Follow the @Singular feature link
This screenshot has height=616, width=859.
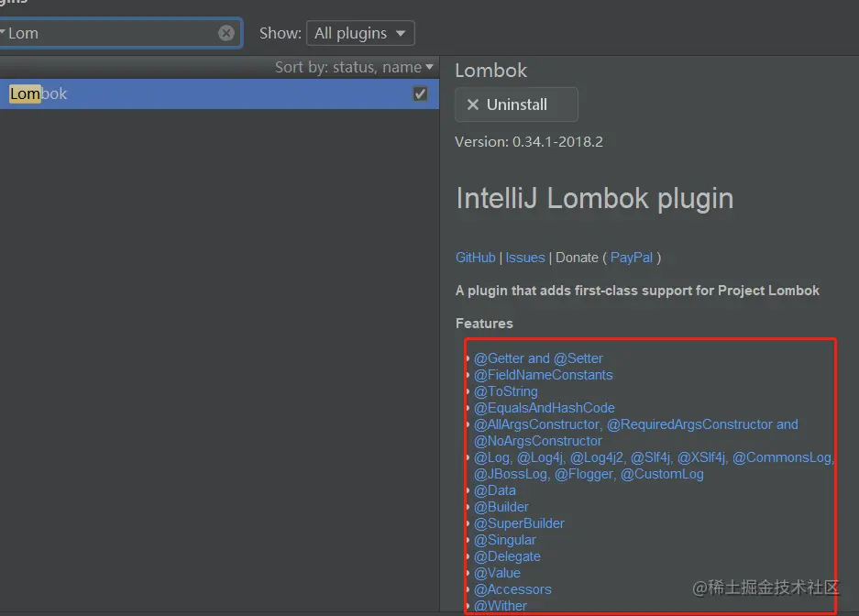pyautogui.click(x=504, y=540)
